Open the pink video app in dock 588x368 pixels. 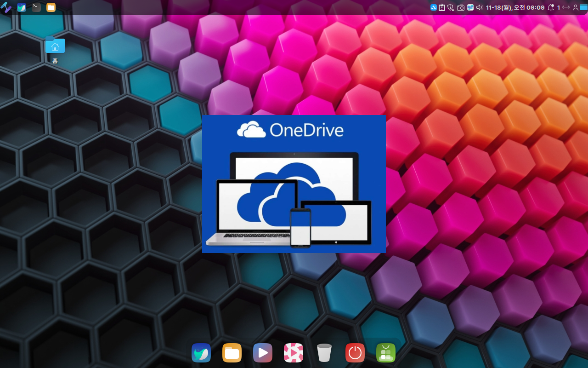pyautogui.click(x=294, y=353)
